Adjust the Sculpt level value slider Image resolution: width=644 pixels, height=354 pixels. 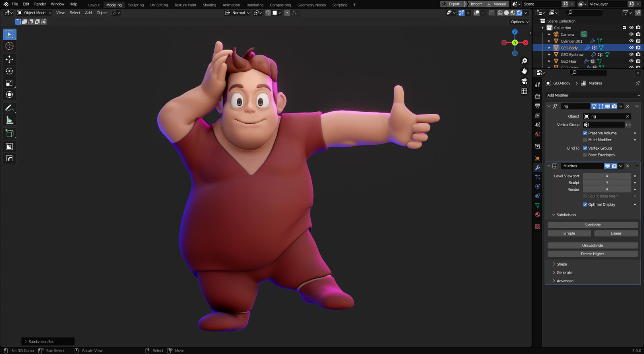pyautogui.click(x=607, y=183)
